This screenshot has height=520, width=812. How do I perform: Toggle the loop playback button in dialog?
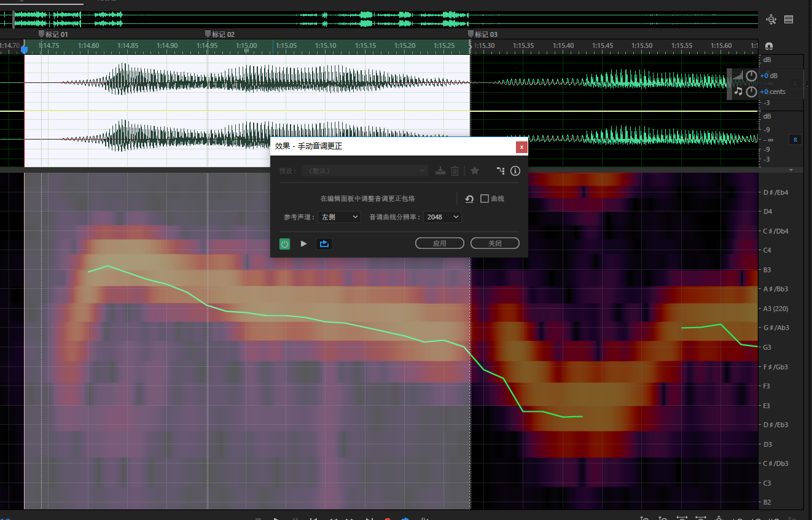pos(324,244)
